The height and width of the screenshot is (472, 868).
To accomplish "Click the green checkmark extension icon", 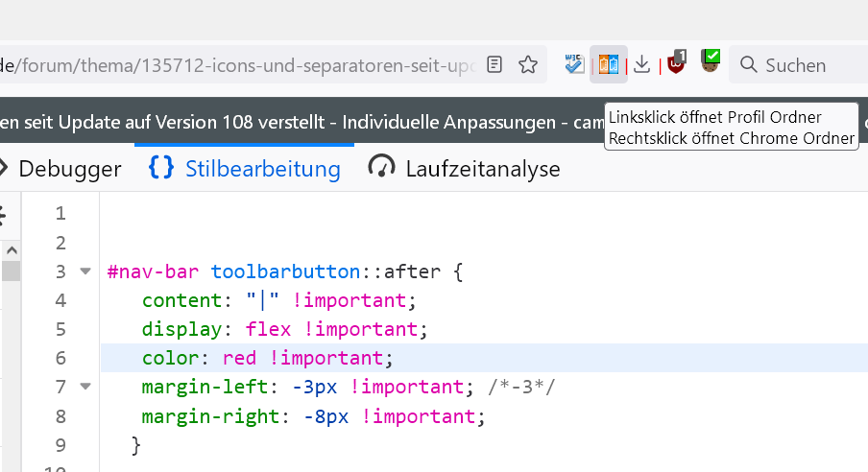I will 711,62.
